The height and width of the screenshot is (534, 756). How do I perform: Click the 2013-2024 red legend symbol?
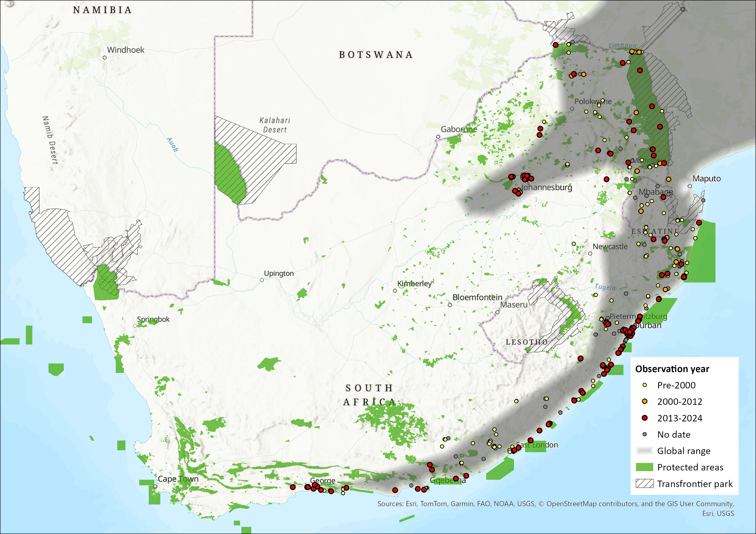coord(645,418)
